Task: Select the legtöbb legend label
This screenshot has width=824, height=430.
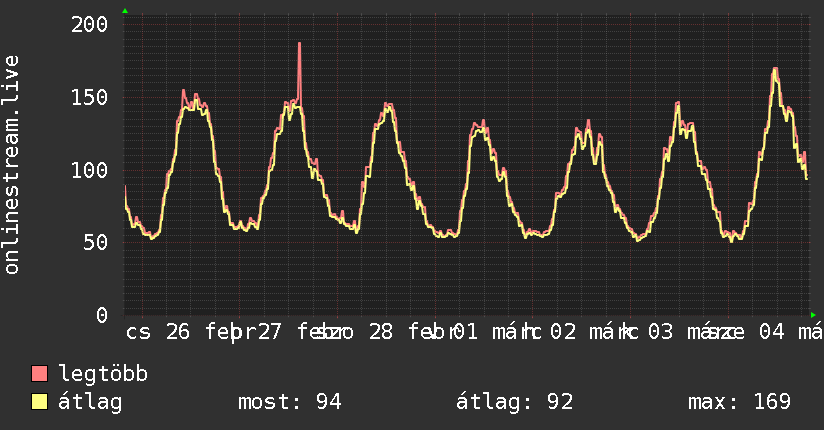Action: click(103, 374)
